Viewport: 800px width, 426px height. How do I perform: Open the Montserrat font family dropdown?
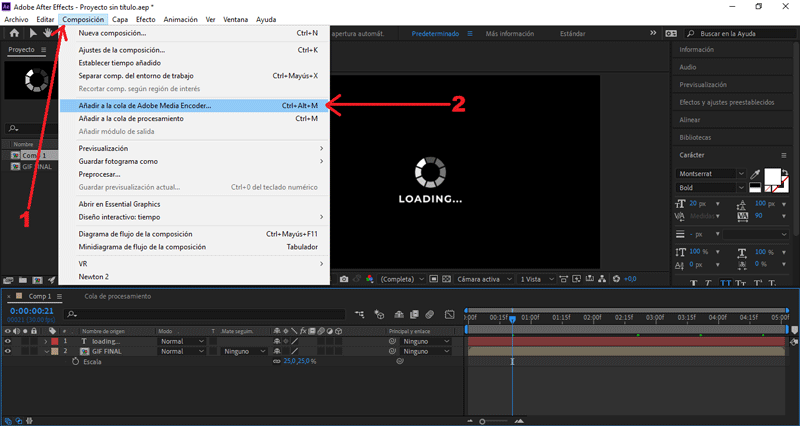coord(711,174)
